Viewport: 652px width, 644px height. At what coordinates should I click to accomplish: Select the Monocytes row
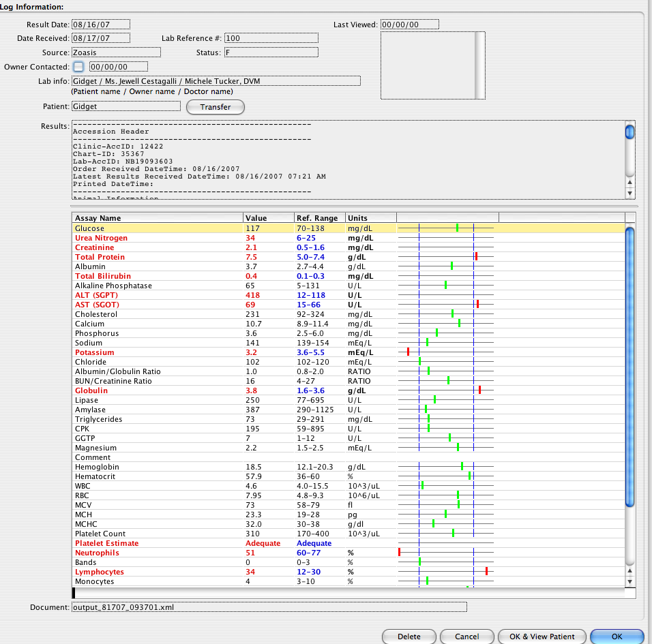point(349,582)
